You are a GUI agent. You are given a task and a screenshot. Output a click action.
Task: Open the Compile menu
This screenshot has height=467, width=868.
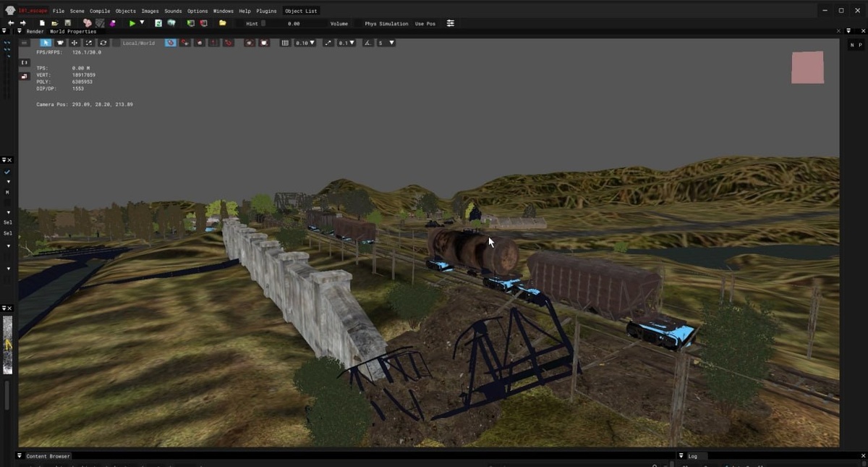(x=100, y=11)
